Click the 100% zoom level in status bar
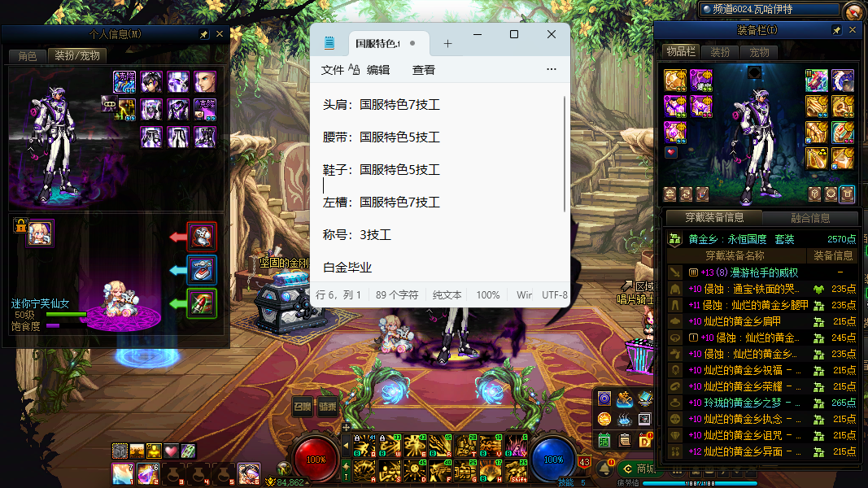Screen dimensions: 868x488 point(488,294)
